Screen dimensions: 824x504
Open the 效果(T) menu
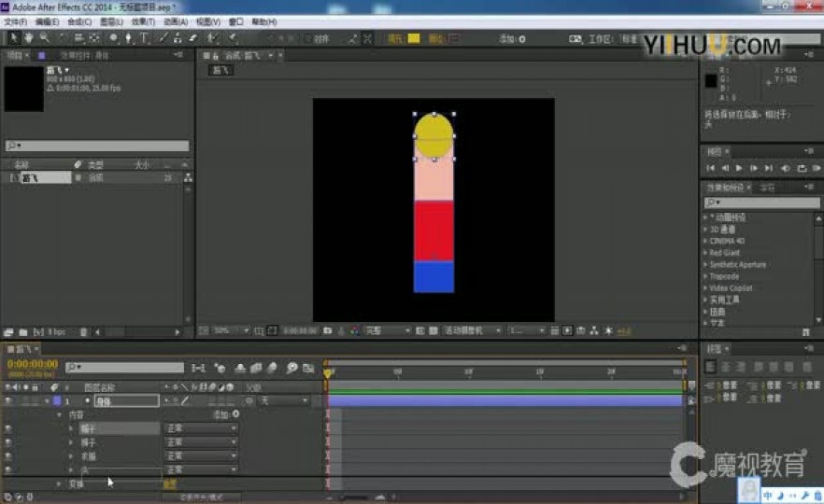(x=143, y=21)
